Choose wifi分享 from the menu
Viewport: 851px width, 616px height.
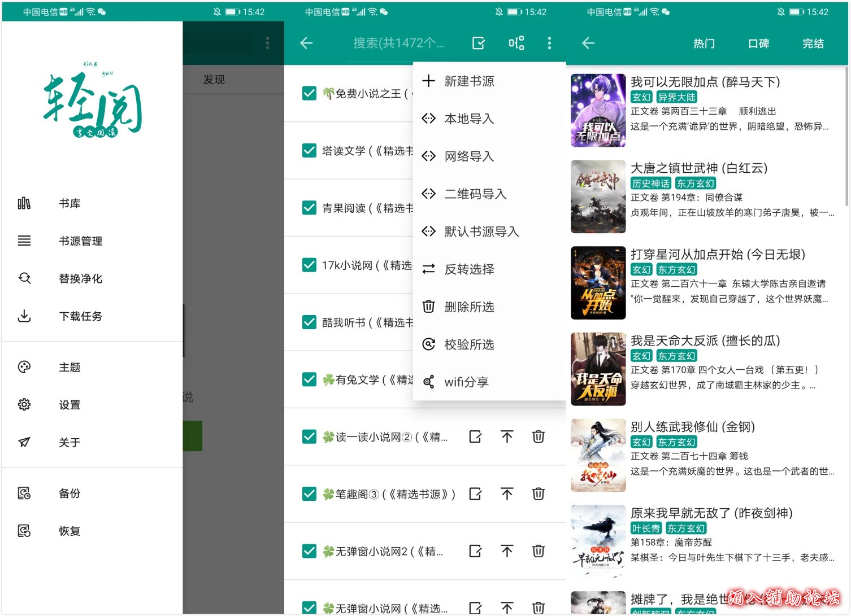[489, 382]
